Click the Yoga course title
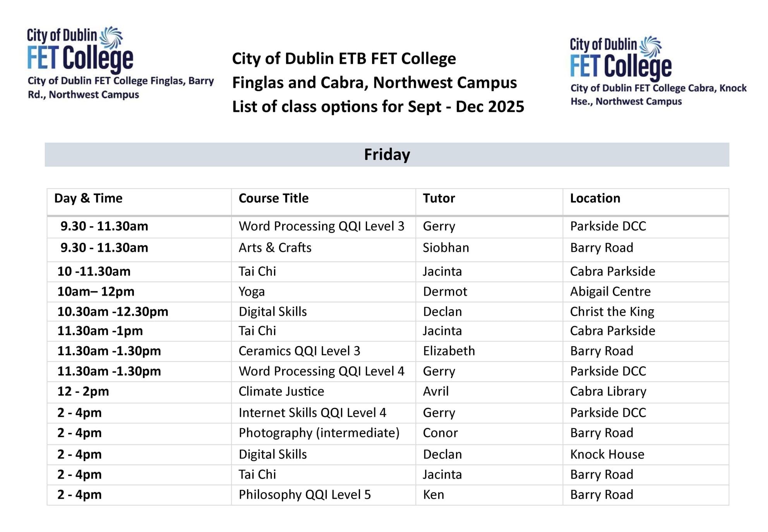This screenshot has width=768, height=532. 252,292
